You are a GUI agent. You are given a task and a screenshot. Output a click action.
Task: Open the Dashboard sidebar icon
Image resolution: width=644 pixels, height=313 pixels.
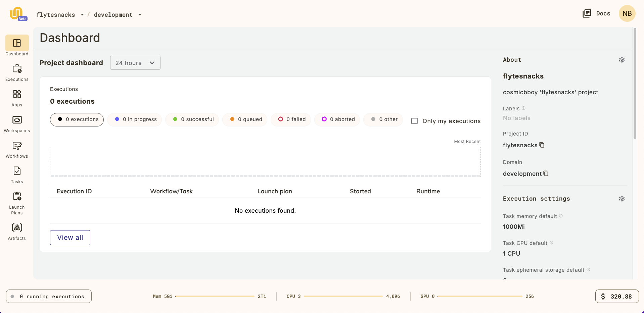pyautogui.click(x=17, y=43)
